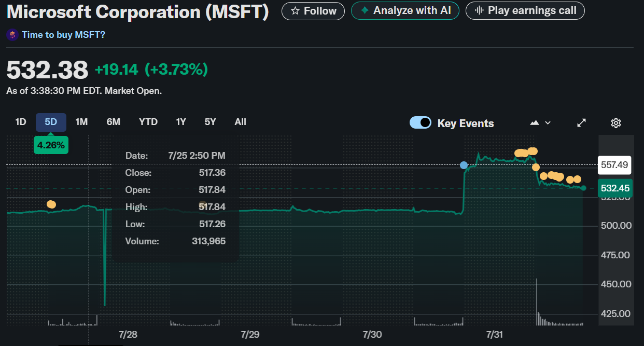Click the 475.00 price axis label
The width and height of the screenshot is (644, 346).
(x=615, y=255)
